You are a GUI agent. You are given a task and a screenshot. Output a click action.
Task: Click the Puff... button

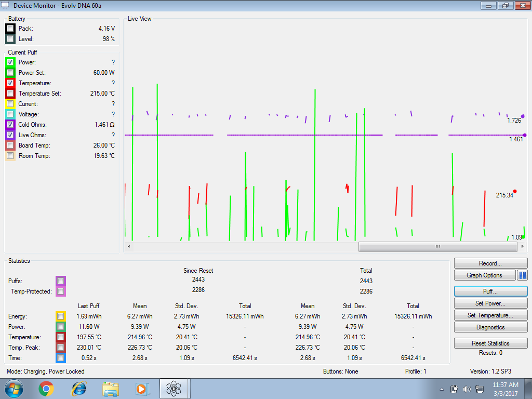(x=490, y=291)
